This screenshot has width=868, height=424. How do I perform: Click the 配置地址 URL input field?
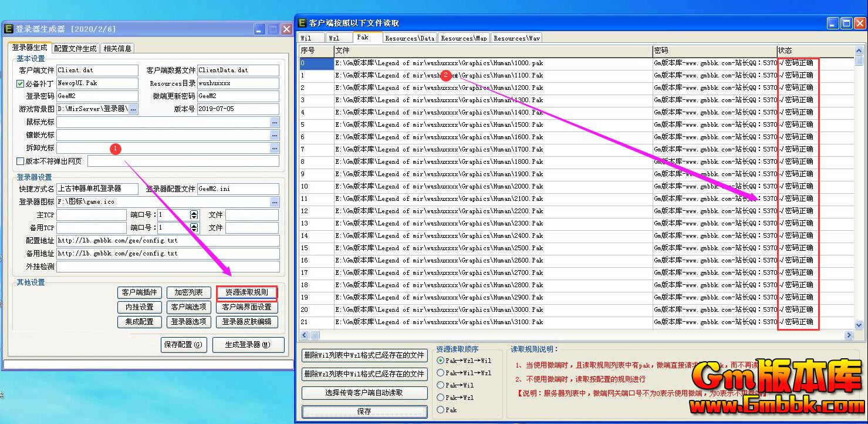[x=168, y=241]
